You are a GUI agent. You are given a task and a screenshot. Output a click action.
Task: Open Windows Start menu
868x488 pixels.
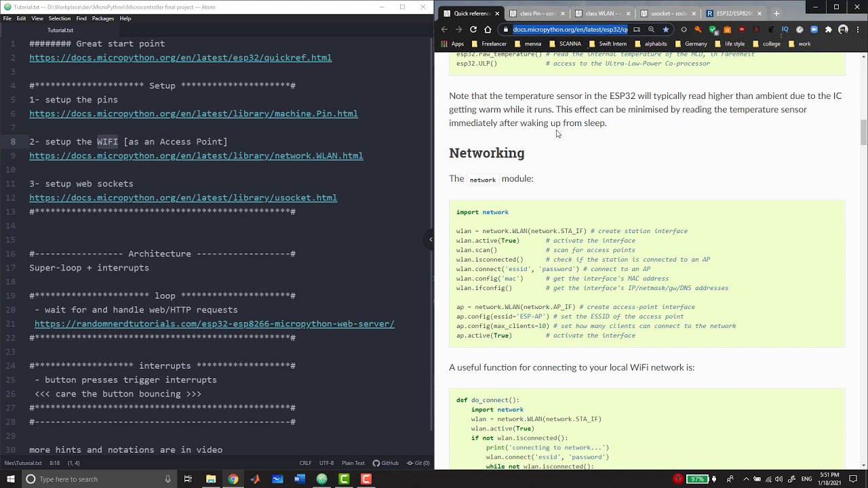click(x=9, y=479)
